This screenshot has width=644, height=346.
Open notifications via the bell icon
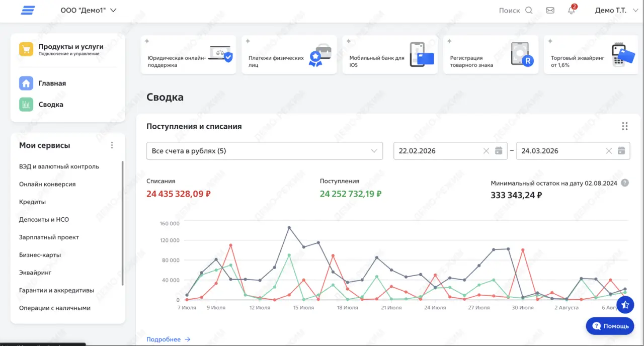571,10
